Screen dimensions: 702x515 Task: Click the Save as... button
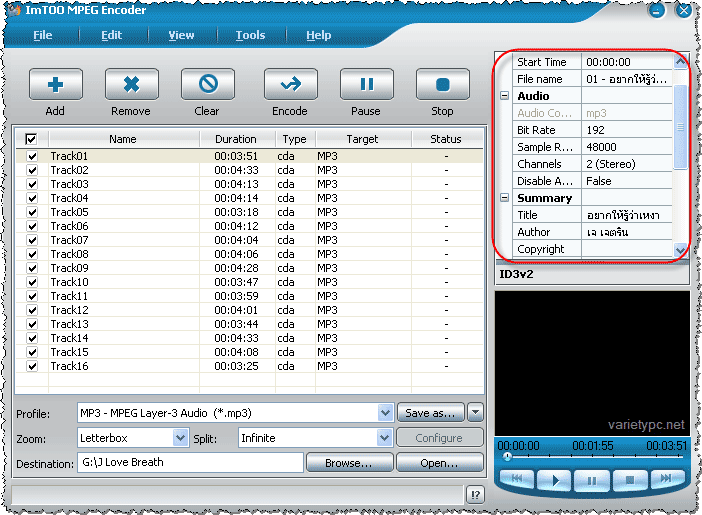[430, 412]
